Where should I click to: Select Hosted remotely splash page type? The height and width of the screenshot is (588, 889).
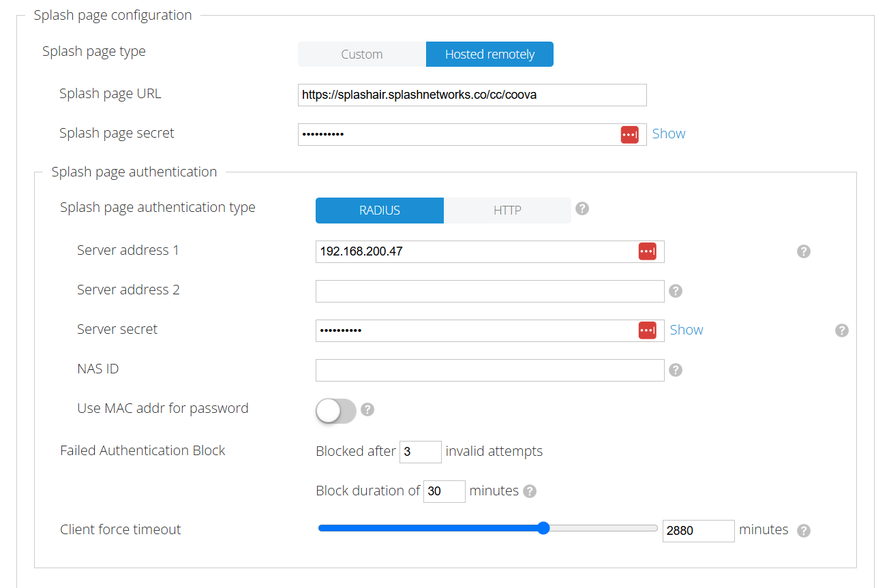pos(489,55)
